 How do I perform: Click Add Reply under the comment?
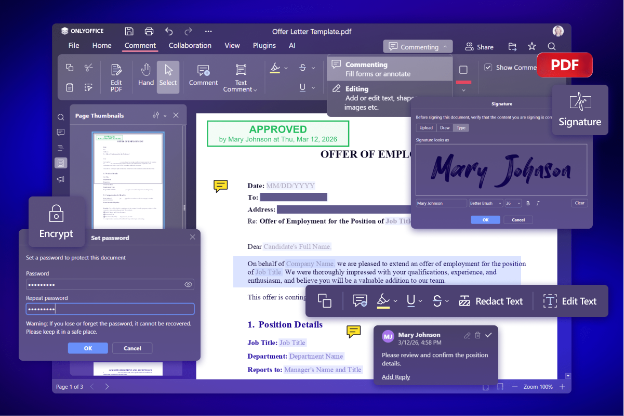click(x=396, y=377)
